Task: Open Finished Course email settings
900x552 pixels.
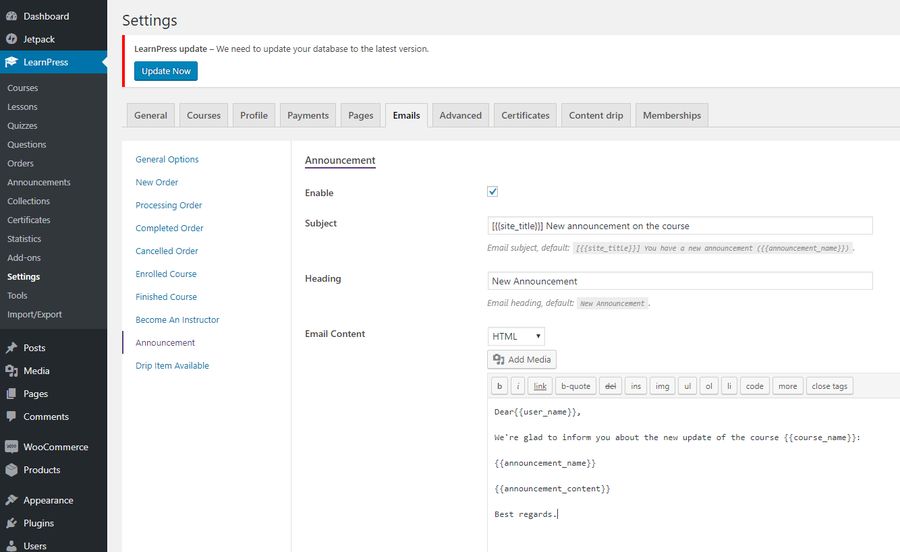Action: click(x=166, y=297)
